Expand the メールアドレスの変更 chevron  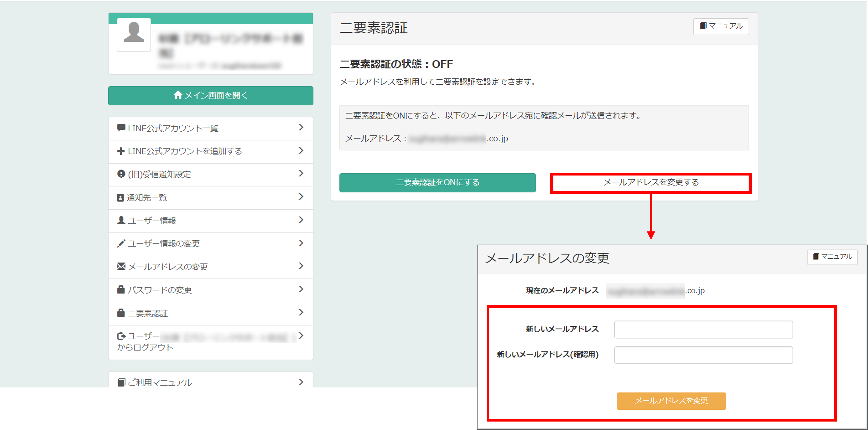click(x=301, y=266)
